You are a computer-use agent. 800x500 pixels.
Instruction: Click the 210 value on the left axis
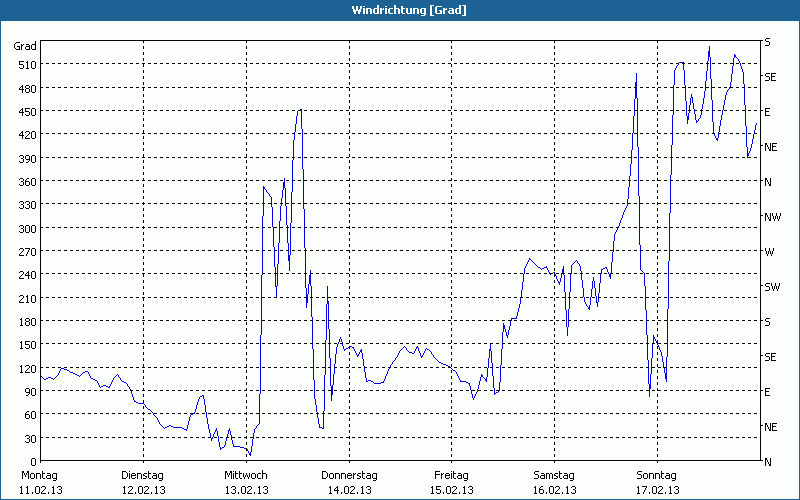coord(28,299)
